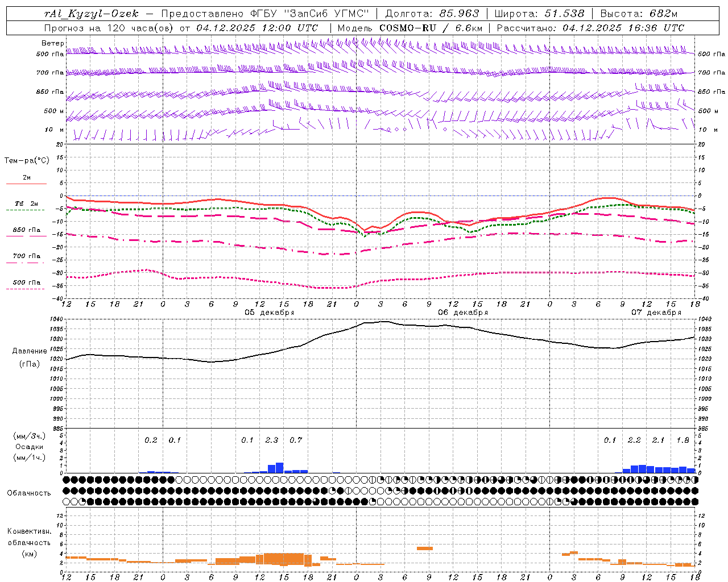Click the Осадки precipitation panel label

click(30, 447)
